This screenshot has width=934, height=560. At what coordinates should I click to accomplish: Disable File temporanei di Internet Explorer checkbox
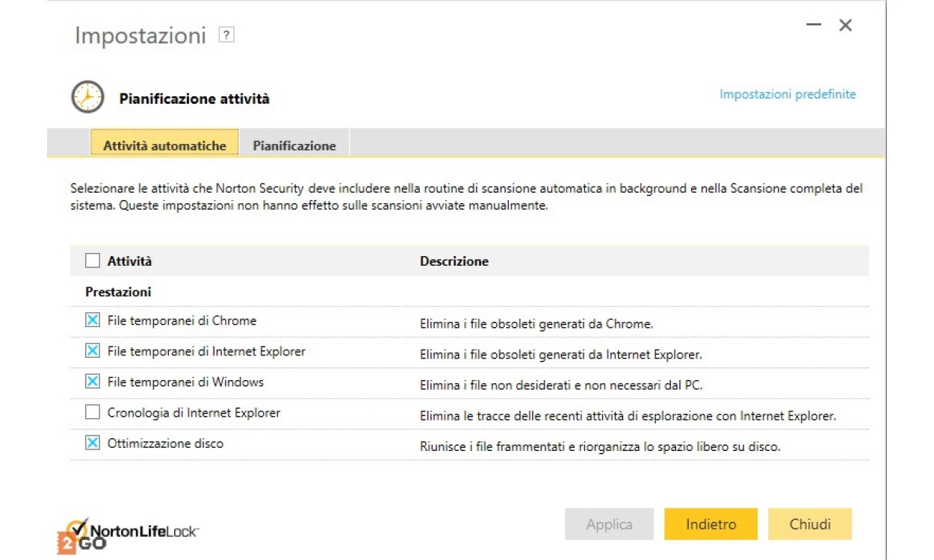[x=92, y=351]
